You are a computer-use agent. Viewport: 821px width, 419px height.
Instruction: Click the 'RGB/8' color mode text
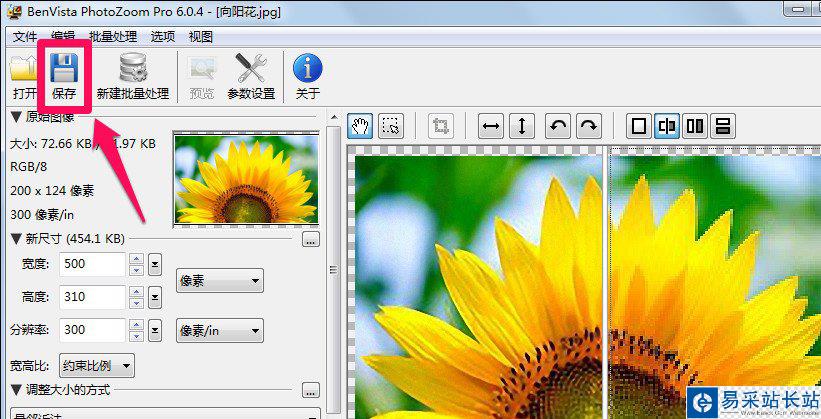[28, 167]
